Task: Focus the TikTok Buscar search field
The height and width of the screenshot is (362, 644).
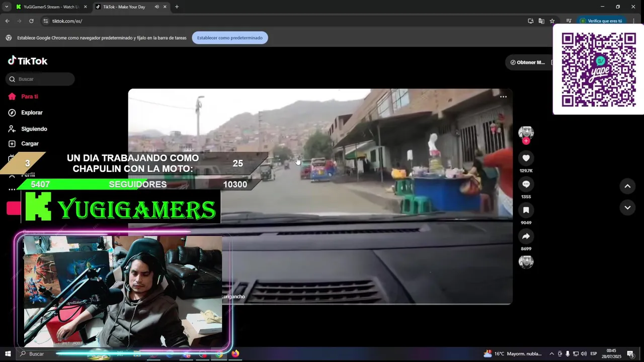Action: [x=40, y=79]
